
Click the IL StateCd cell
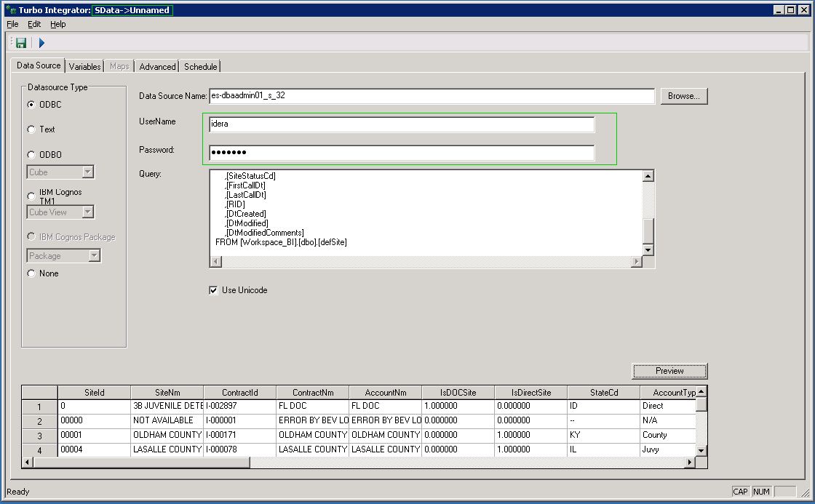coord(603,449)
